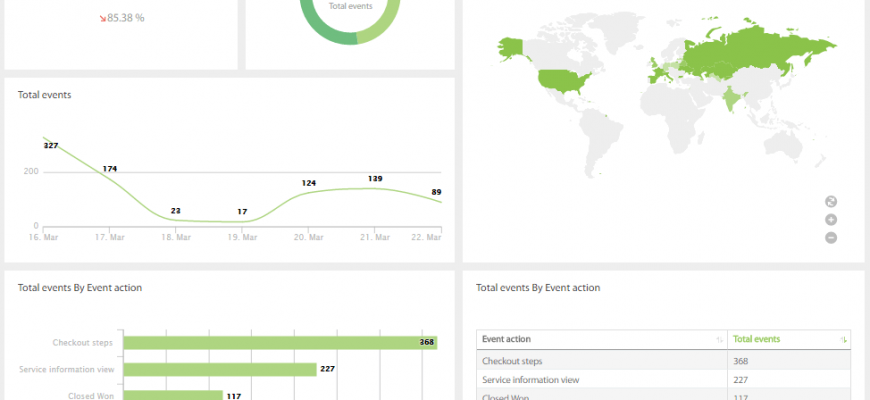The width and height of the screenshot is (870, 400).
Task: Click the Service information view bar
Action: click(220, 369)
